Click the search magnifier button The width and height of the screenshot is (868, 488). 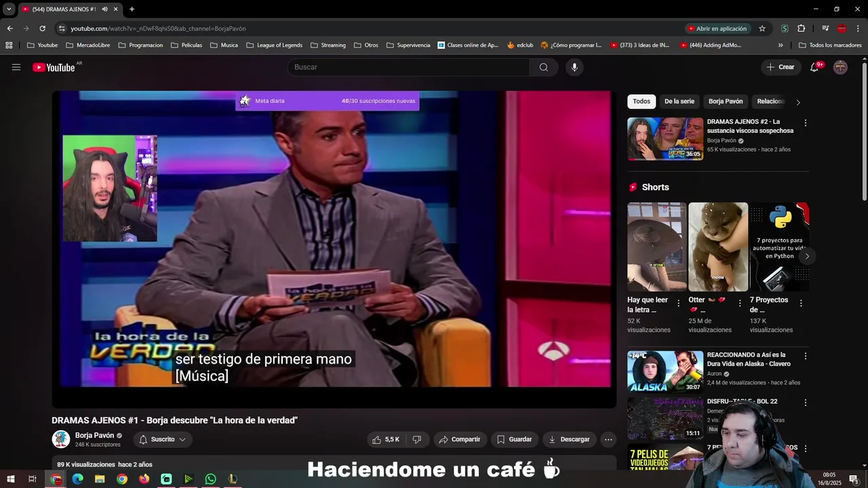(x=544, y=67)
